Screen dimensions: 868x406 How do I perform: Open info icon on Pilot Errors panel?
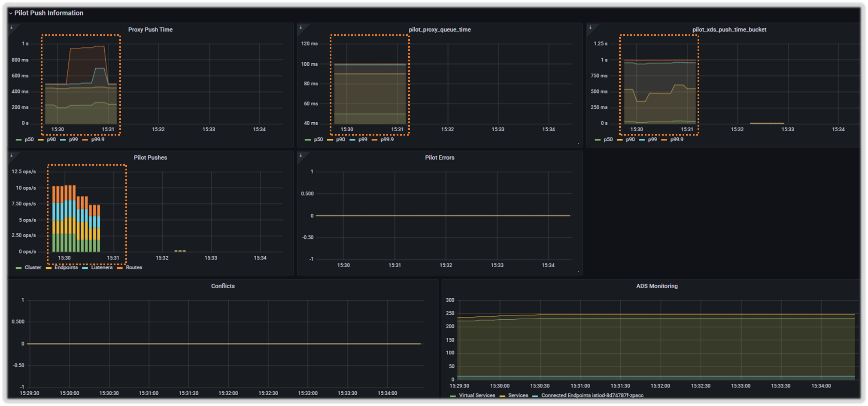click(300, 155)
